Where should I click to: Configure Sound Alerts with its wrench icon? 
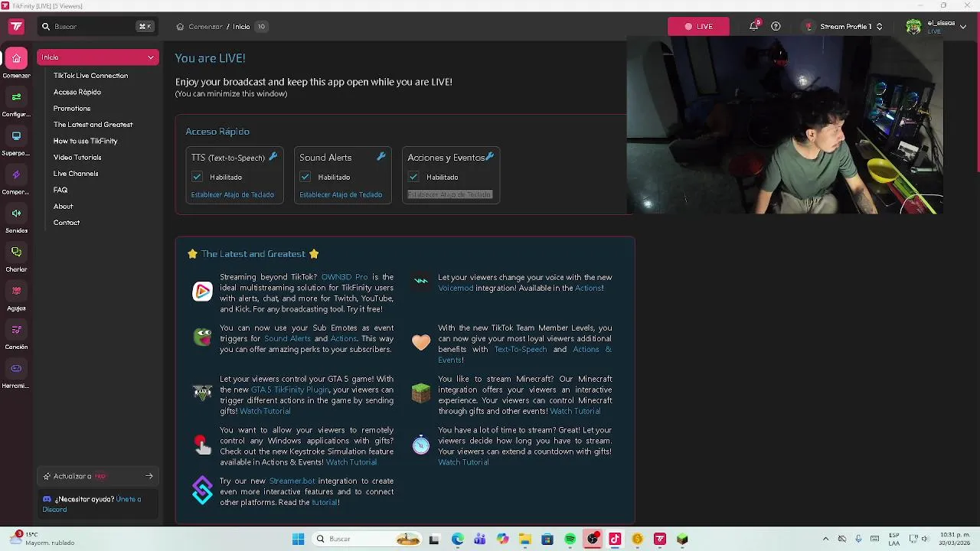(x=381, y=156)
